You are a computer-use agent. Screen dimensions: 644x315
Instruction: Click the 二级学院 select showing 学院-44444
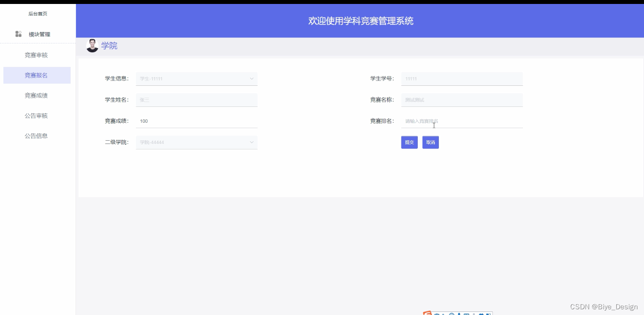point(196,142)
